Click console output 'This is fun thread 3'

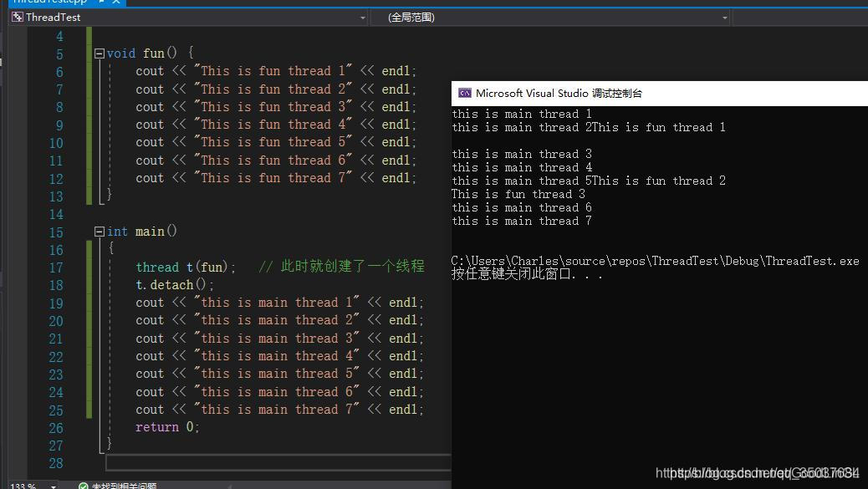pyautogui.click(x=518, y=194)
